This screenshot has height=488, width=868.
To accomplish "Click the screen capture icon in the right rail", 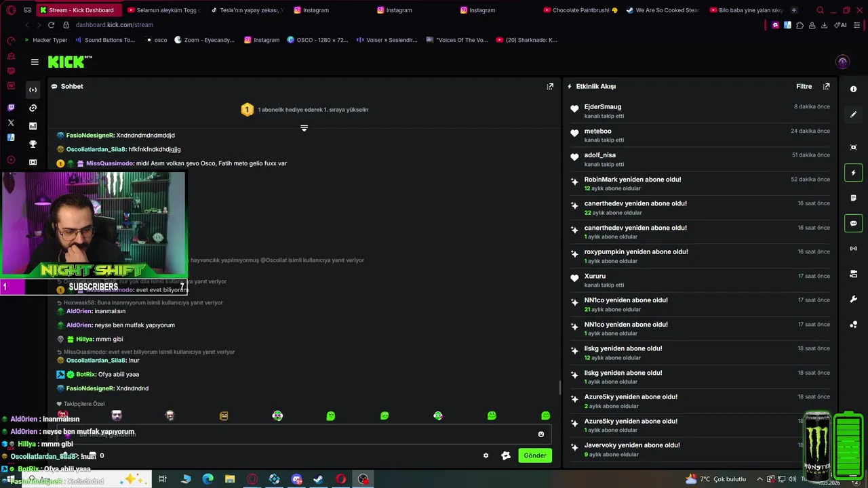I will (x=853, y=147).
